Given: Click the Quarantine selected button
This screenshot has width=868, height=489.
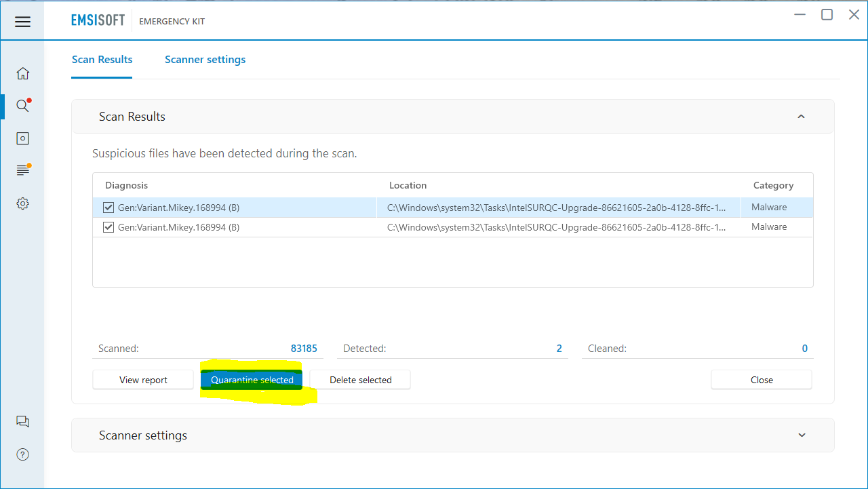Looking at the screenshot, I should click(x=252, y=380).
